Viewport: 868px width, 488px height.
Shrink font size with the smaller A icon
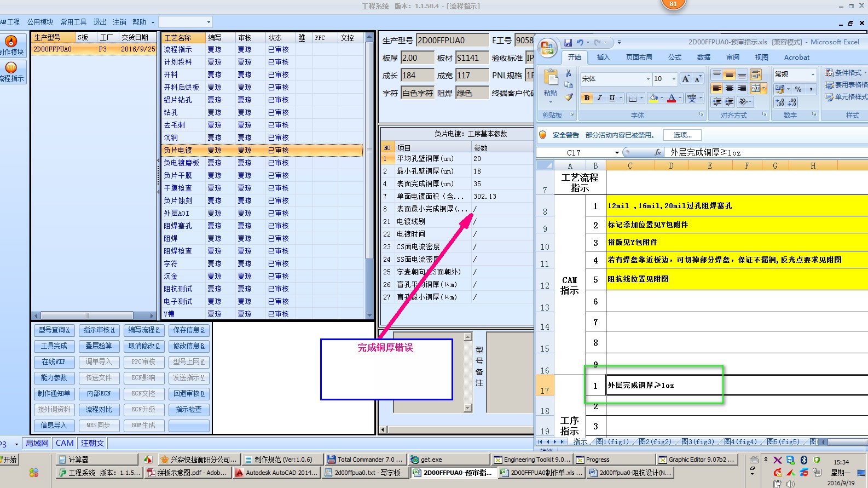pos(697,79)
